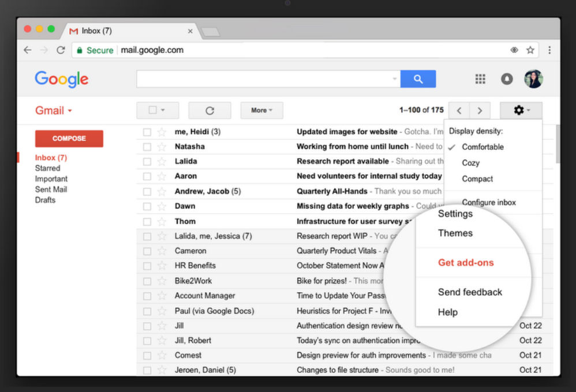Tick the checkbox for Andrew, Jacob email
The width and height of the screenshot is (576, 392).
147,191
